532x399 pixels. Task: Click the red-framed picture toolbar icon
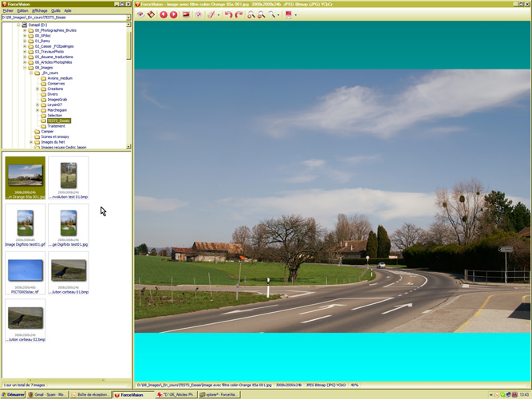coord(187,14)
